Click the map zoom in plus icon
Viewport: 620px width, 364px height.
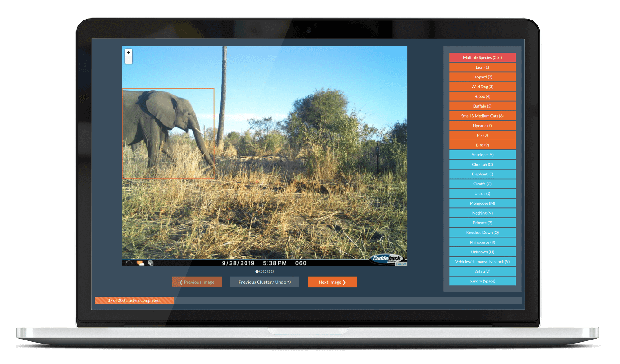[129, 53]
